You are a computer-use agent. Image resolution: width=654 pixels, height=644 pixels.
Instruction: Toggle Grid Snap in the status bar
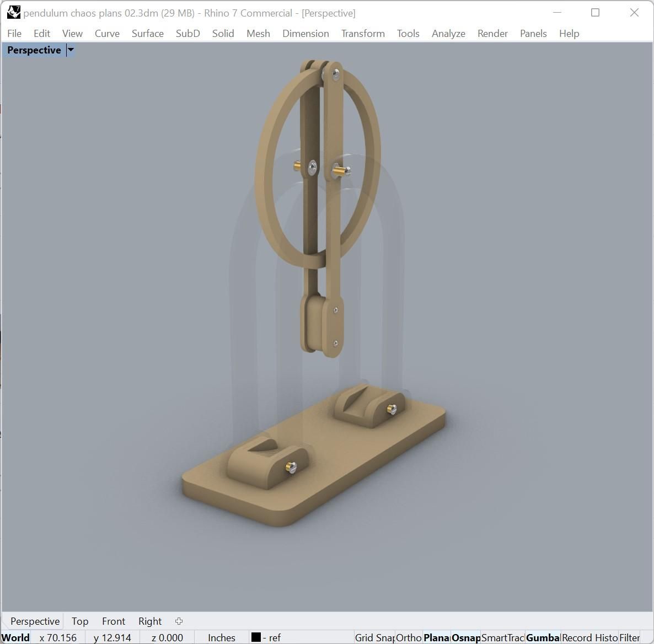(374, 637)
